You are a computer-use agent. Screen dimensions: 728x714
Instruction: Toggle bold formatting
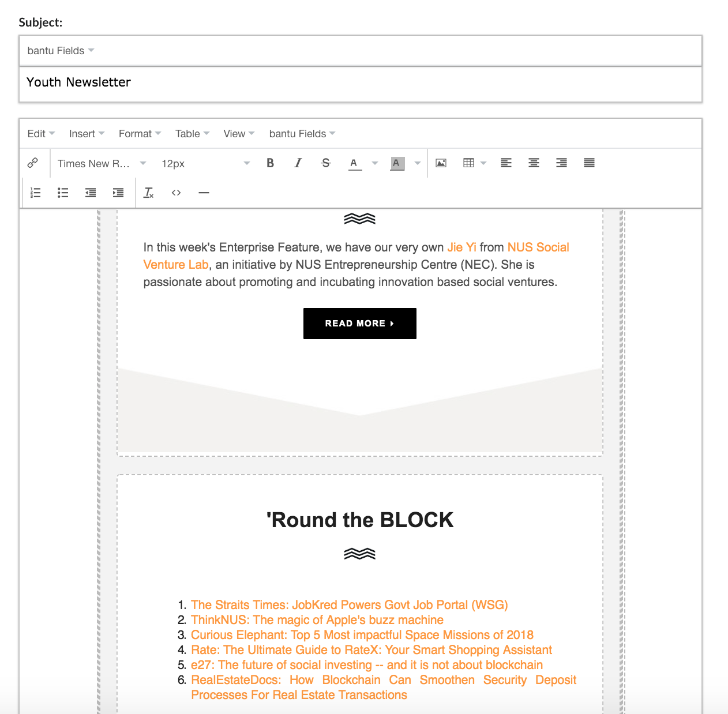270,163
